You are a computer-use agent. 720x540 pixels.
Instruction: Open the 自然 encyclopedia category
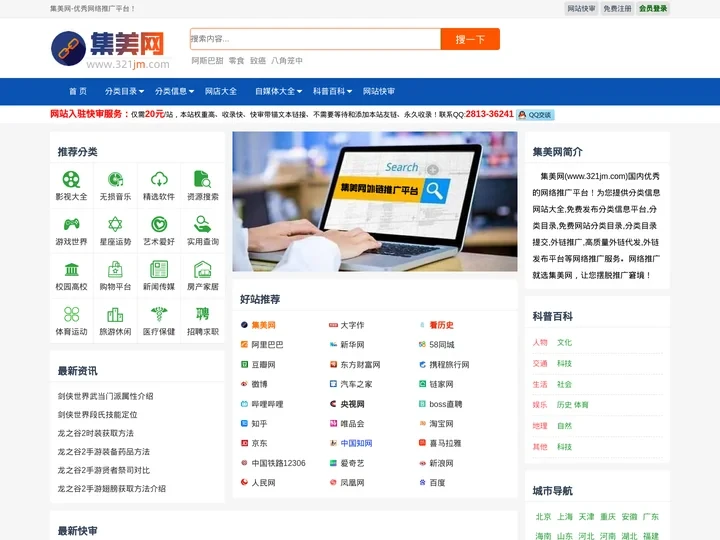click(564, 426)
